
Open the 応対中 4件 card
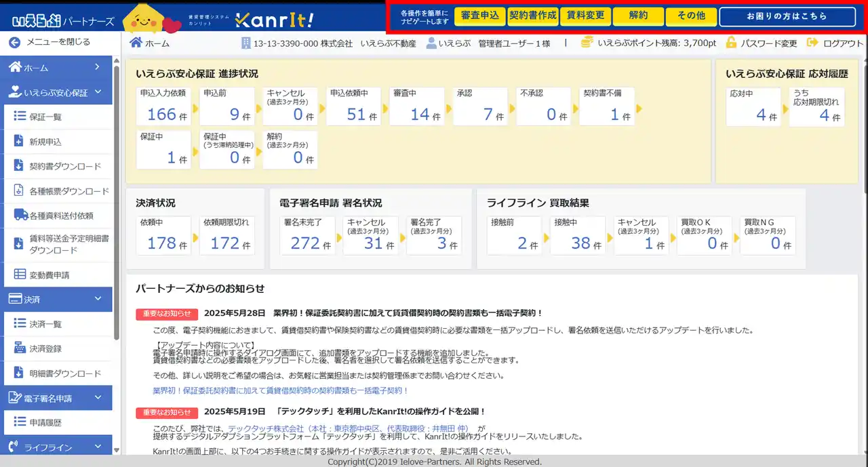753,106
